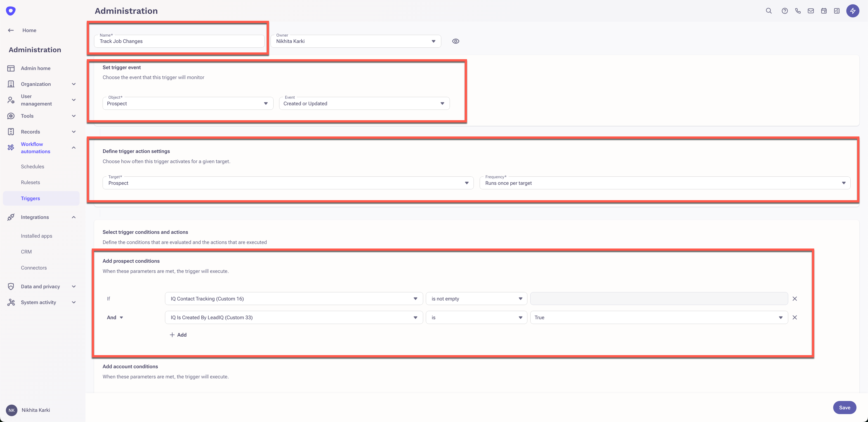
Task: Click the search magnifier icon
Action: (769, 11)
